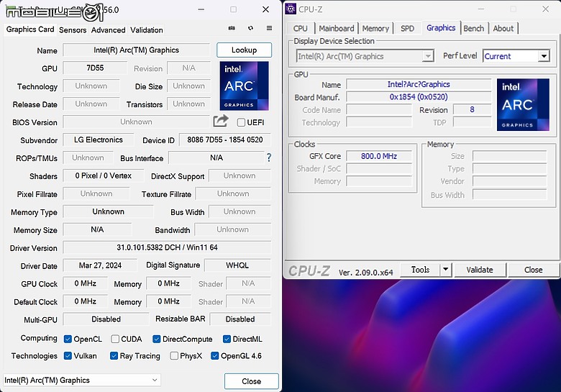Select the Graphics Card tab

pyautogui.click(x=30, y=29)
